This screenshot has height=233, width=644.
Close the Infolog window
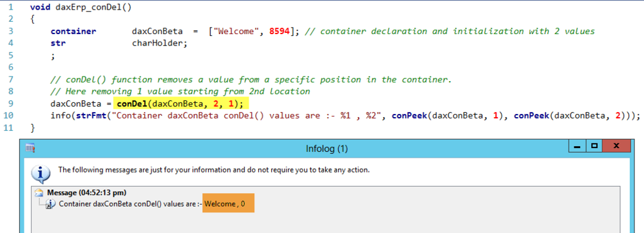616,146
